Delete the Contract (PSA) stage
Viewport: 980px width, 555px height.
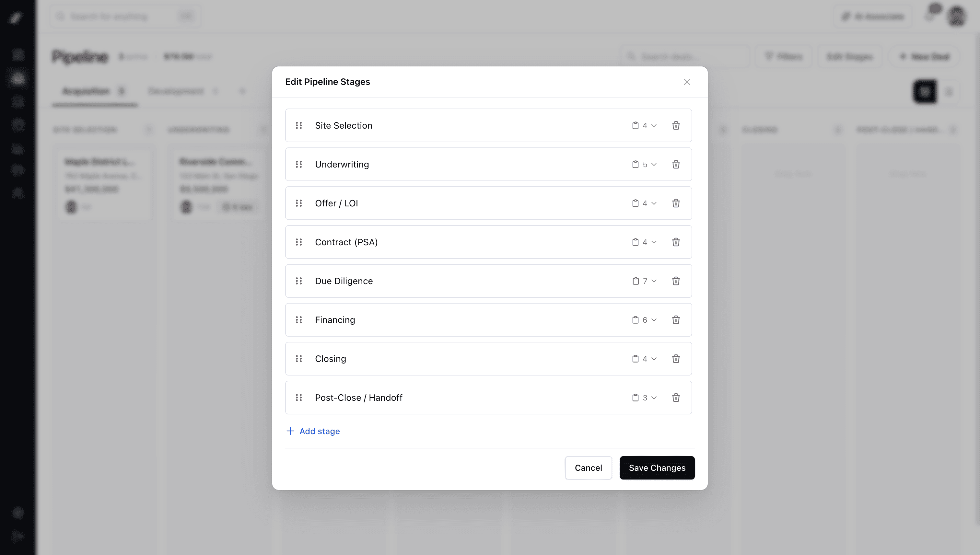pyautogui.click(x=676, y=242)
